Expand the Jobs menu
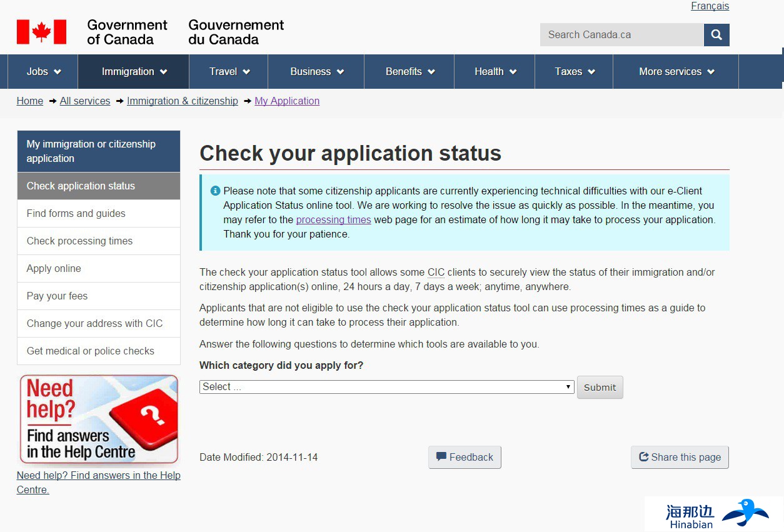 tap(43, 72)
